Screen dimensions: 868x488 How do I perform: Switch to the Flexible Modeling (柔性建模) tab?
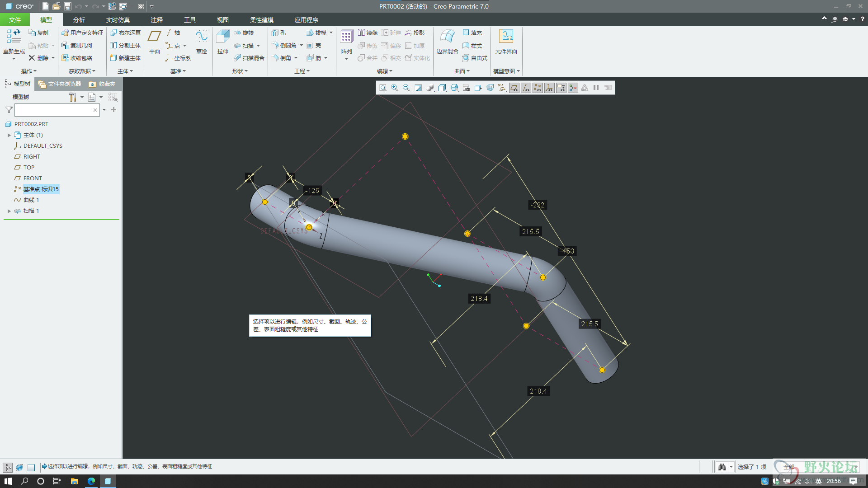(262, 20)
